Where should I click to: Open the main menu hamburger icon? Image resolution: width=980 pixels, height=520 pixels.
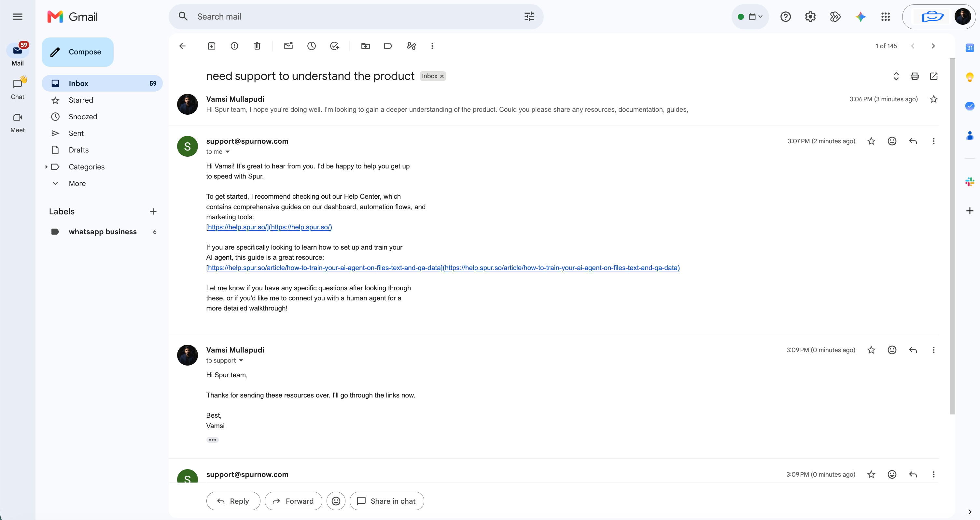point(18,17)
